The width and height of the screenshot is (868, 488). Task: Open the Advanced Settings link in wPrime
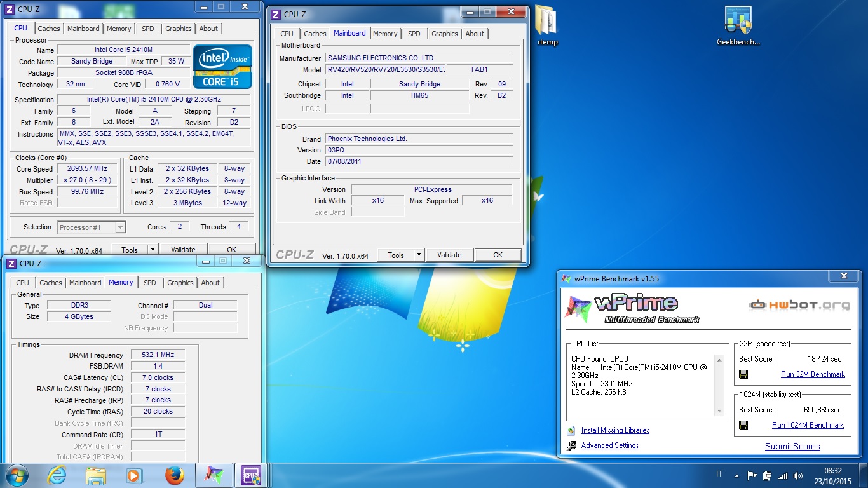[610, 445]
